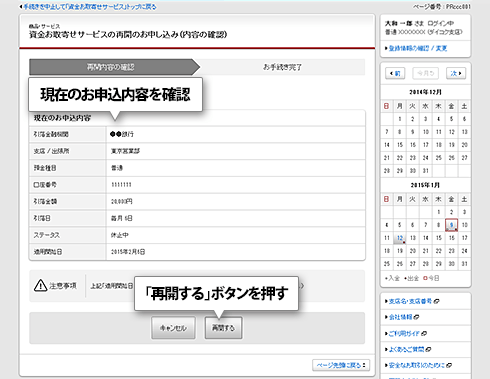Screen dimensions: 490x379
Task: Open the 会社情報 link
Action: coord(400,317)
